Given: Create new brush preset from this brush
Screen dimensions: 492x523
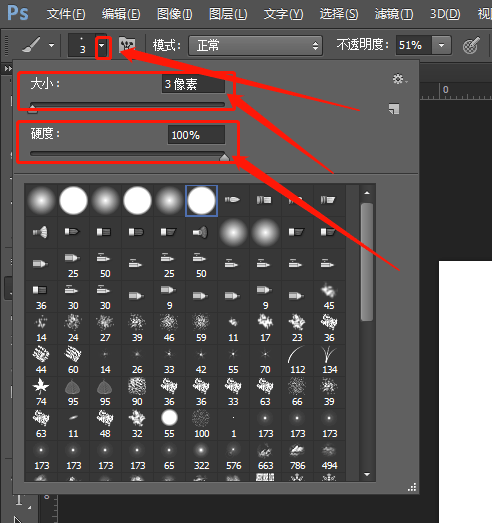Looking at the screenshot, I should (x=394, y=108).
